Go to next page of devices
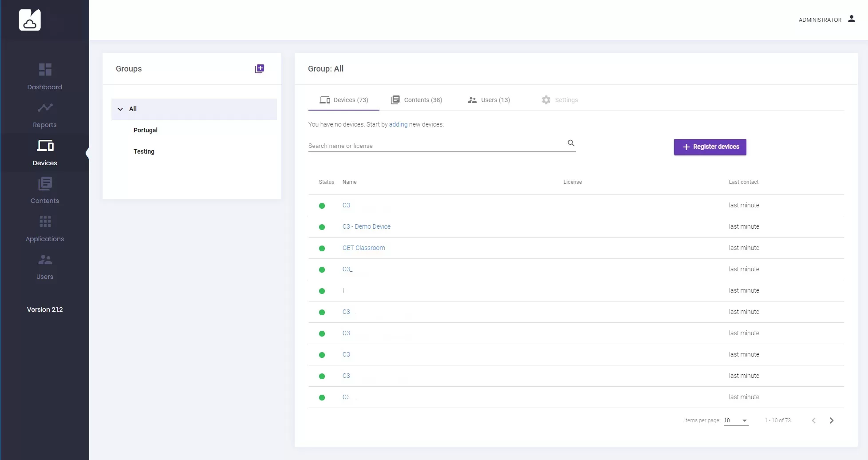The image size is (868, 460). point(832,420)
